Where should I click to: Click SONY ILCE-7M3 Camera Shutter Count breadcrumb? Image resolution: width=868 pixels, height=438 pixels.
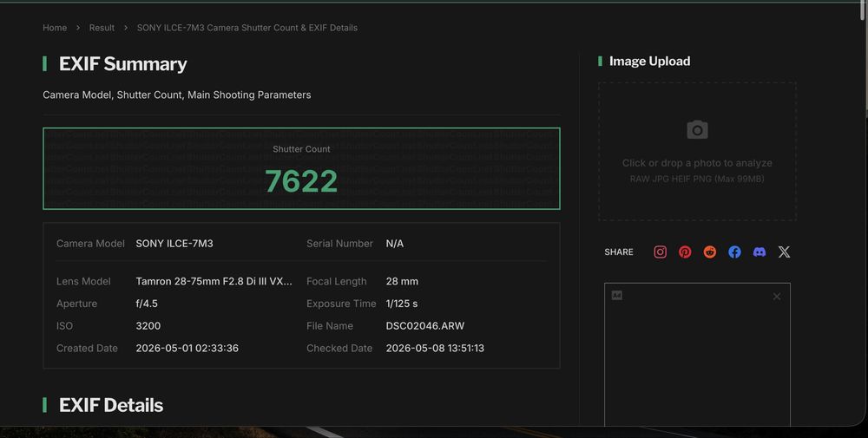(247, 28)
